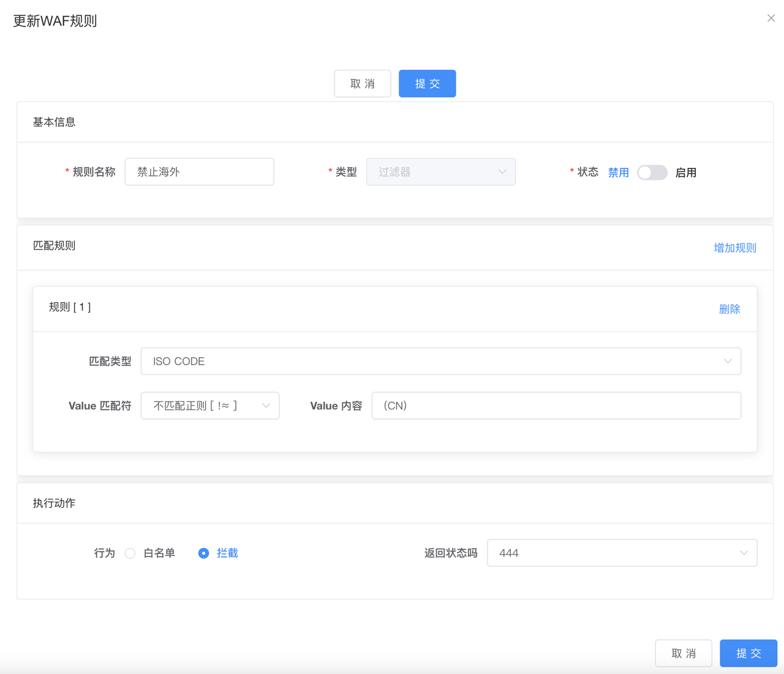Open the 类型 过滤器 dropdown

(x=440, y=172)
